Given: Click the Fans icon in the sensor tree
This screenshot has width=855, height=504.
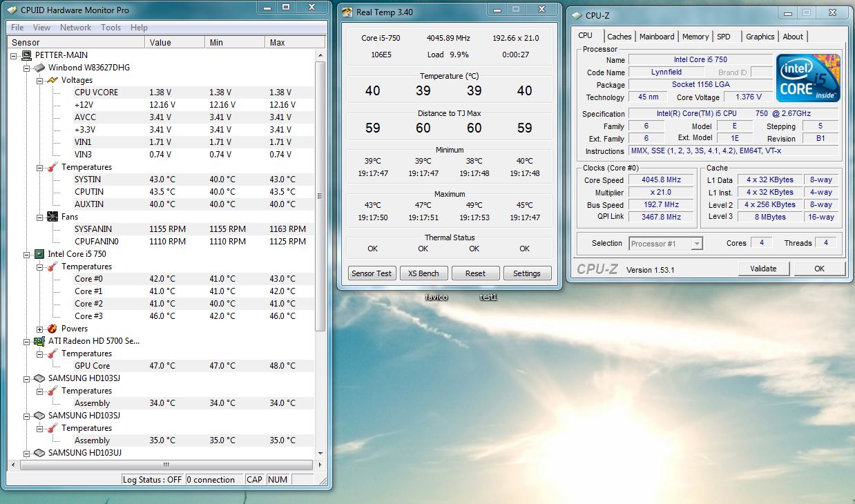Looking at the screenshot, I should click(52, 217).
